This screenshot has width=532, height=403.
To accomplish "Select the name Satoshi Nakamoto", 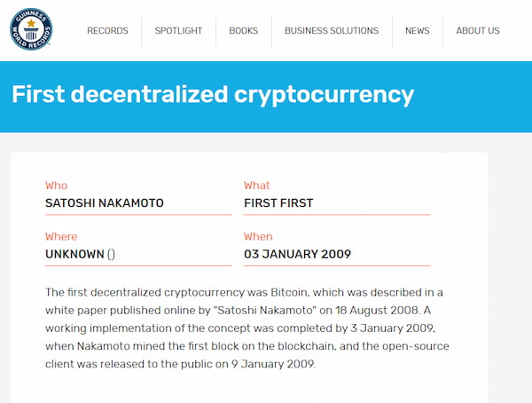I will coord(105,203).
